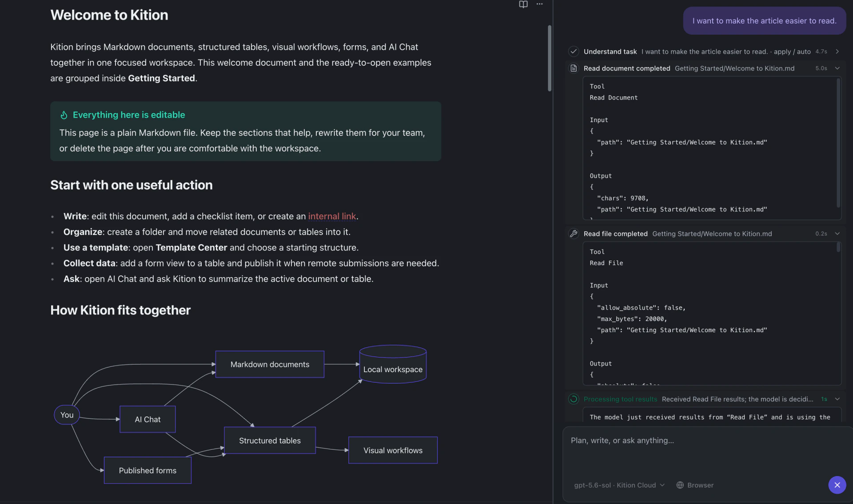Collapse the Processing tool results step
Image resolution: width=853 pixels, height=504 pixels.
pyautogui.click(x=837, y=399)
